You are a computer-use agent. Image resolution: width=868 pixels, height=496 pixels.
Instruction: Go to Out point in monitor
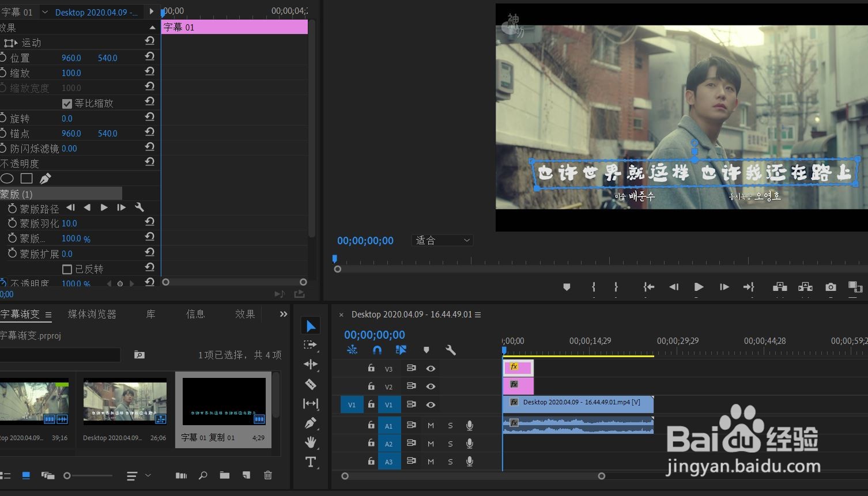click(x=749, y=287)
